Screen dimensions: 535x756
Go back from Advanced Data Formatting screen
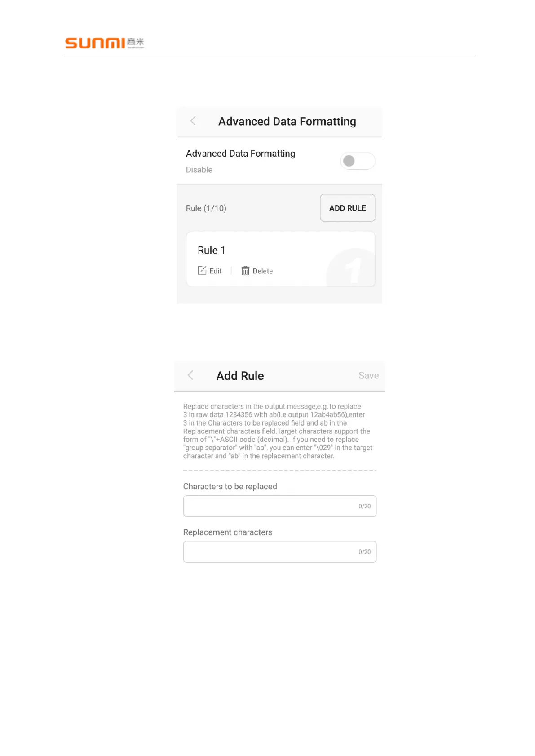(x=193, y=121)
